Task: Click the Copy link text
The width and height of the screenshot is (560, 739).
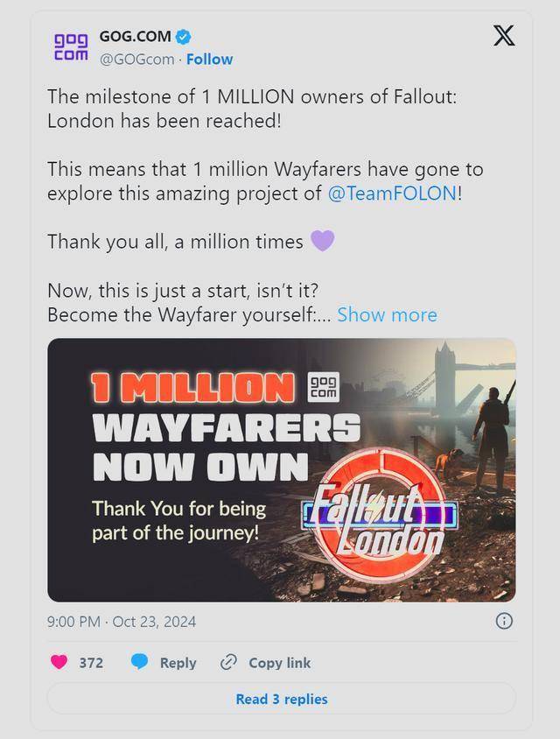Action: coord(280,663)
